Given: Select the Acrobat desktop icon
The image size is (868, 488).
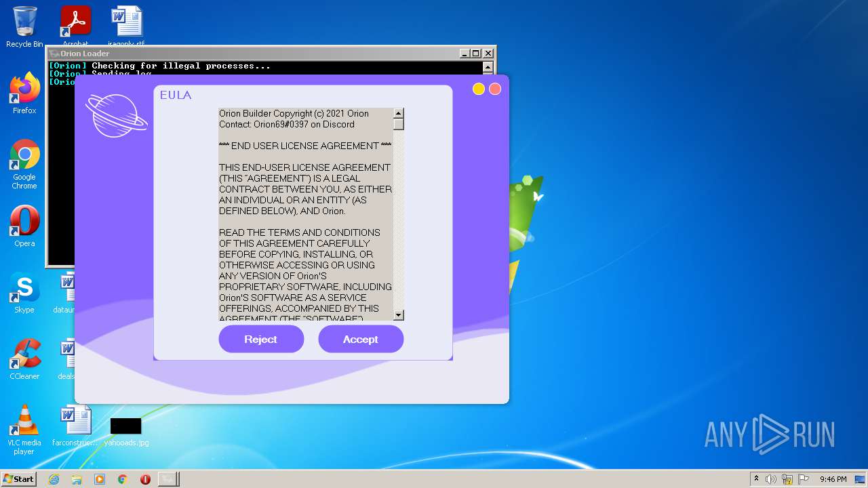Looking at the screenshot, I should pos(75,26).
